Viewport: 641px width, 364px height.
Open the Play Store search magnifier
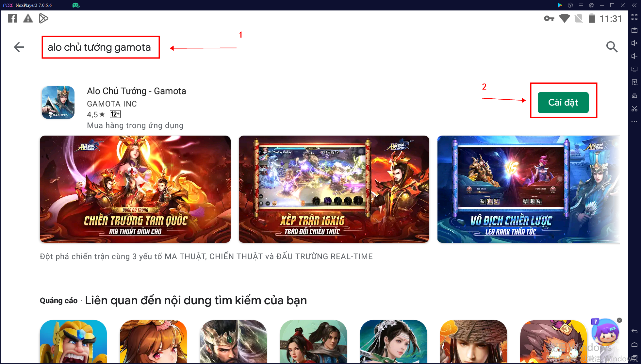coord(612,47)
